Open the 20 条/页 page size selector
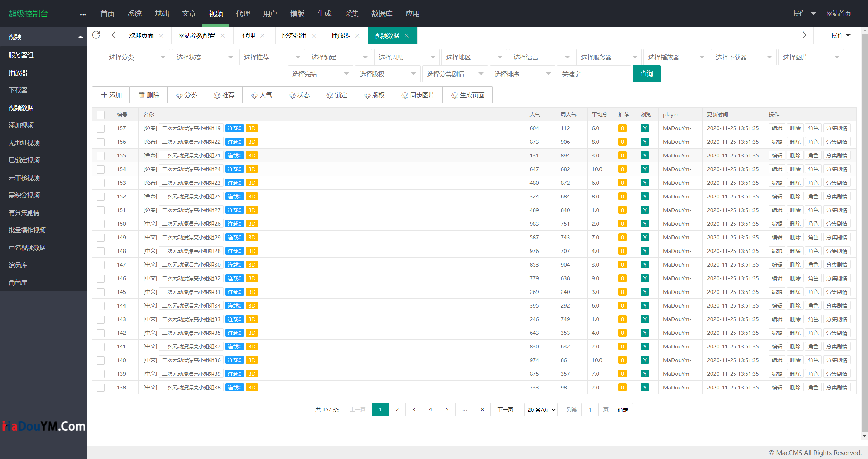Screen dimensions: 868x459 [x=541, y=410]
